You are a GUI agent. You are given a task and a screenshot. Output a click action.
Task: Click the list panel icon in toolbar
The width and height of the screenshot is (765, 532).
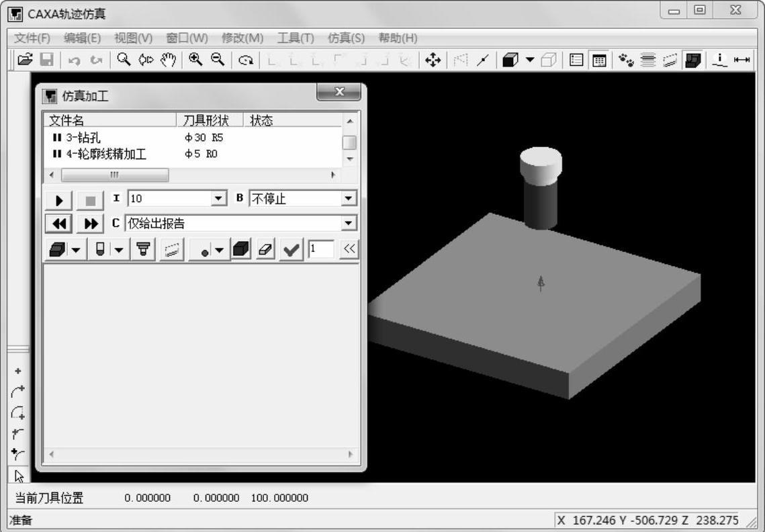pos(576,60)
